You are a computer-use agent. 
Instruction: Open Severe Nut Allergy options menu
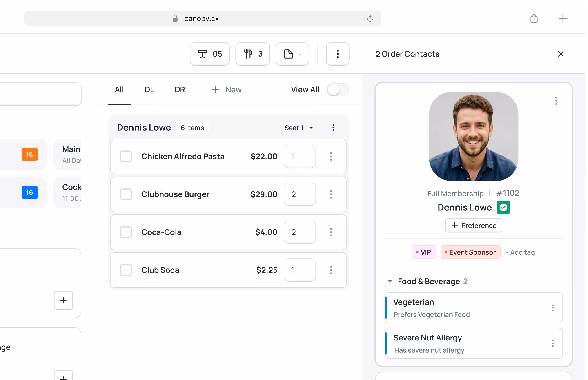(553, 343)
